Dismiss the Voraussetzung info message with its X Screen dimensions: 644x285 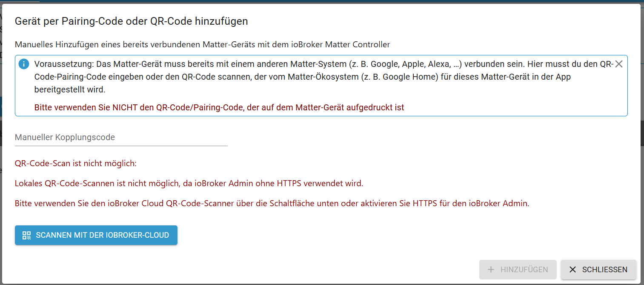pos(619,64)
